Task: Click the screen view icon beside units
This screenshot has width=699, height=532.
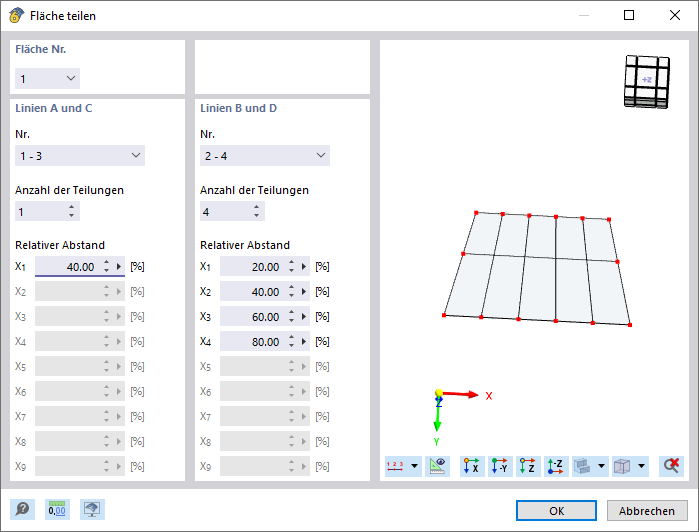Action: click(x=92, y=509)
